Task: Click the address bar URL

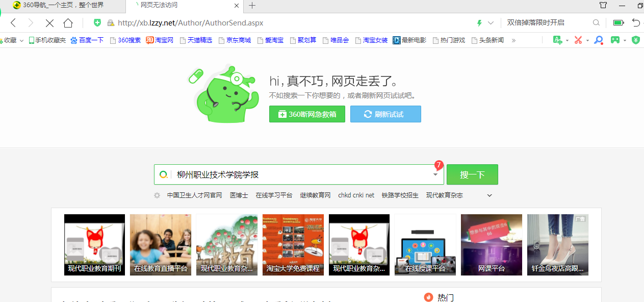Action: [191, 23]
